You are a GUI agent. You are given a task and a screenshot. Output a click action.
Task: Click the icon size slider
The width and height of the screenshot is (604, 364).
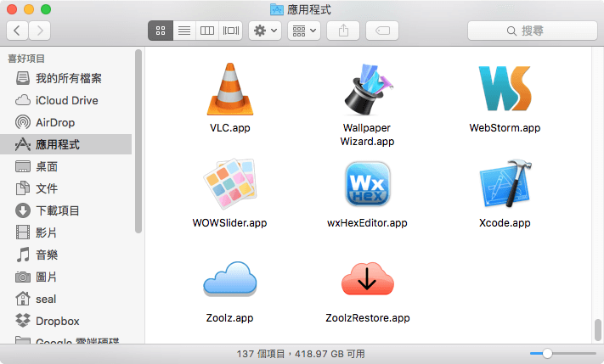(x=562, y=353)
